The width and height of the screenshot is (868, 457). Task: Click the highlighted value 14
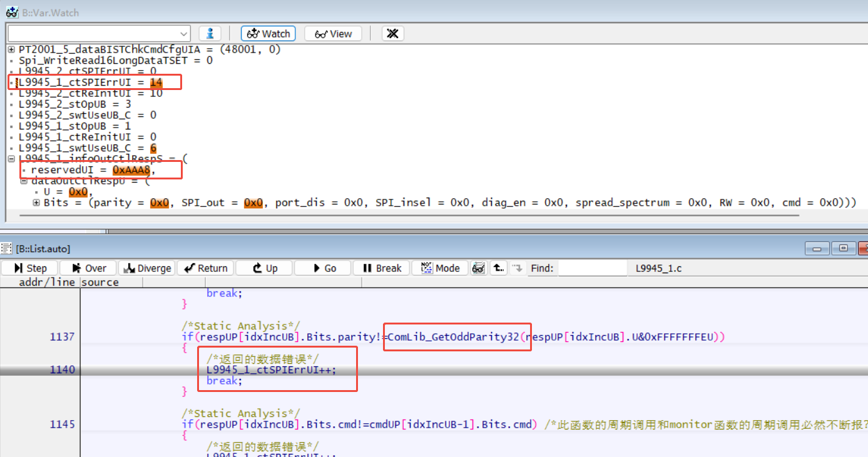click(156, 83)
